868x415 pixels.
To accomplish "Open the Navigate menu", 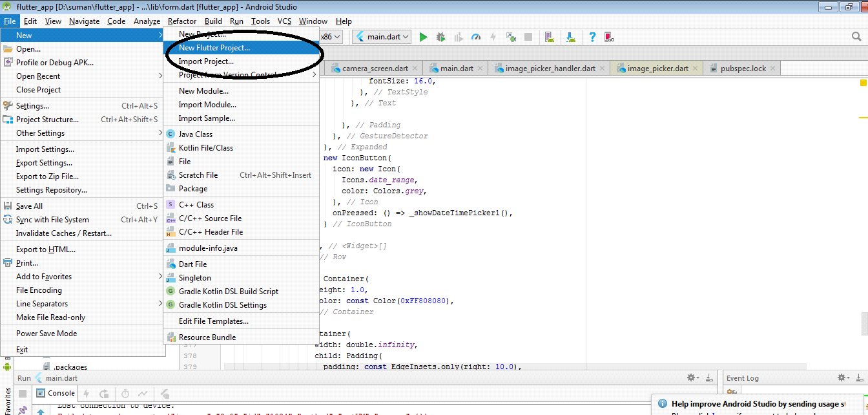I will click(x=85, y=21).
